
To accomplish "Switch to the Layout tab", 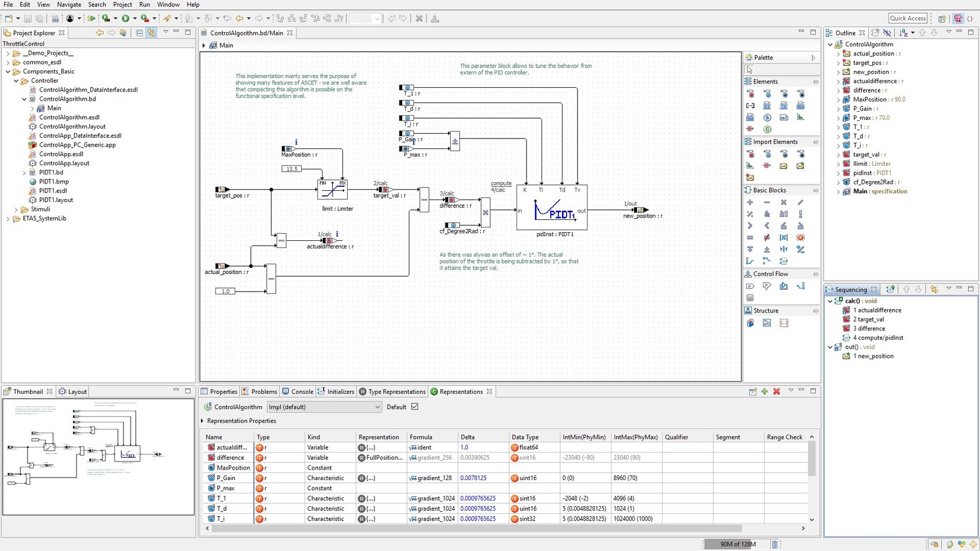I will [73, 392].
